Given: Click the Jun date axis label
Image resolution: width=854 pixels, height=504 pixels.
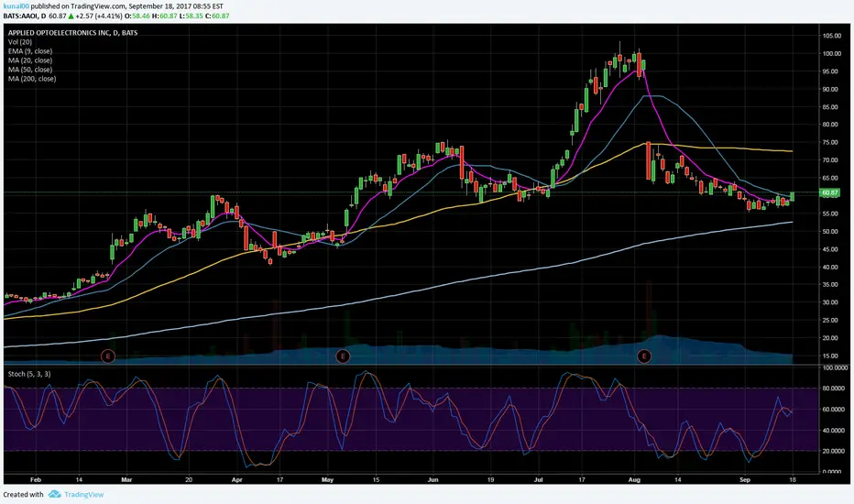Looking at the screenshot, I should [432, 480].
